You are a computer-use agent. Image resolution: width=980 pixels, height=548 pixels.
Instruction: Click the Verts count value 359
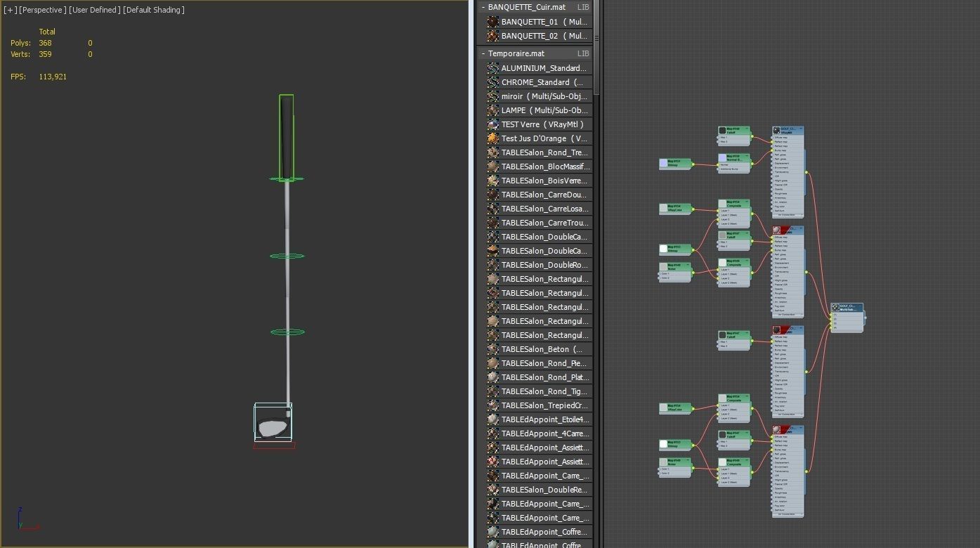[45, 54]
